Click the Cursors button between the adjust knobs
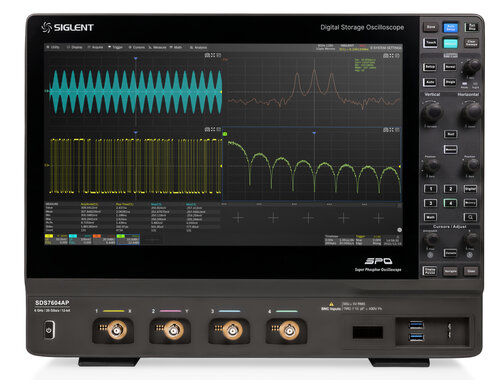This screenshot has height=380, width=500. coord(451,253)
